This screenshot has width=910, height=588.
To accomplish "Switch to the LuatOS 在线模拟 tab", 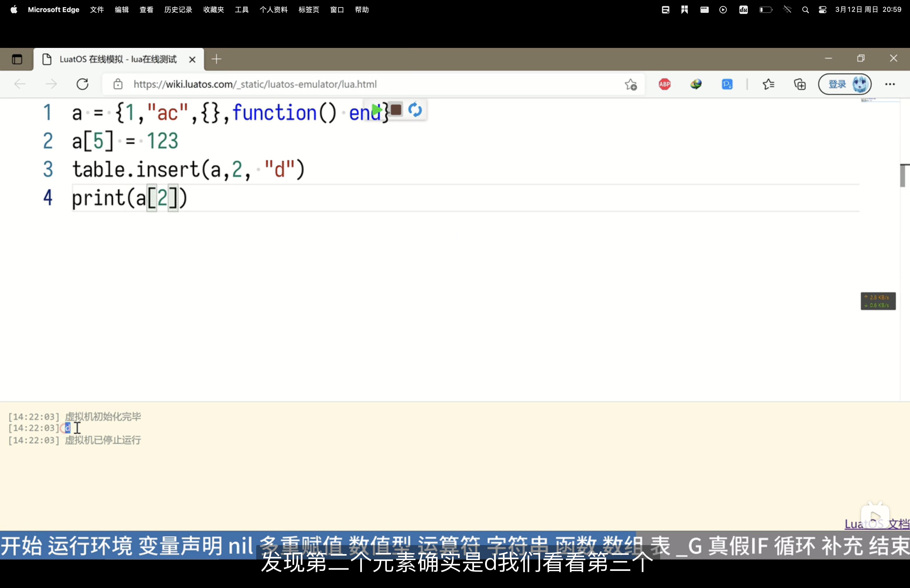I will (118, 59).
